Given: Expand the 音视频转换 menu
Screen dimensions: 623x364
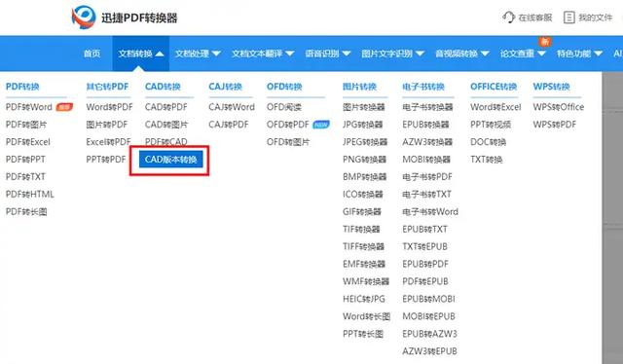Looking at the screenshot, I should (x=462, y=54).
